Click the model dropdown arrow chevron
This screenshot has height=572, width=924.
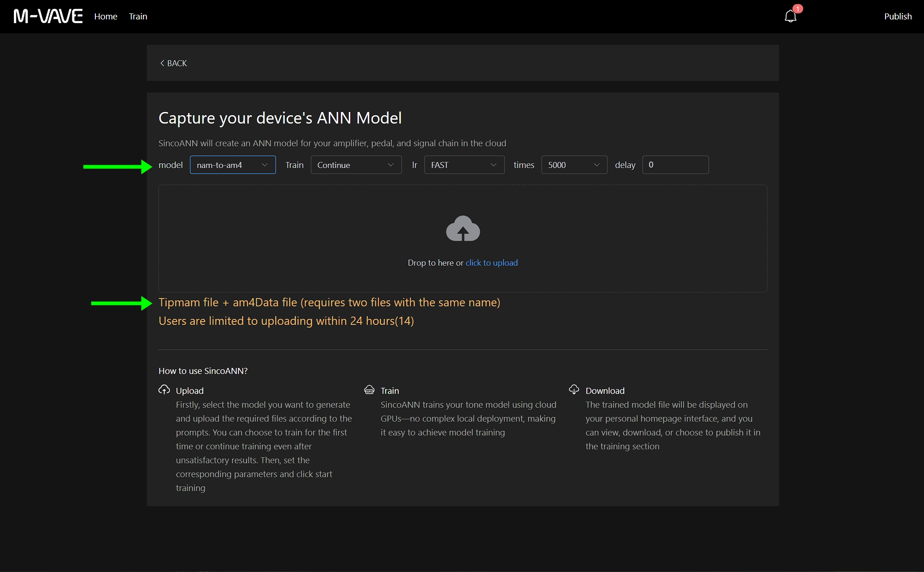pyautogui.click(x=265, y=165)
